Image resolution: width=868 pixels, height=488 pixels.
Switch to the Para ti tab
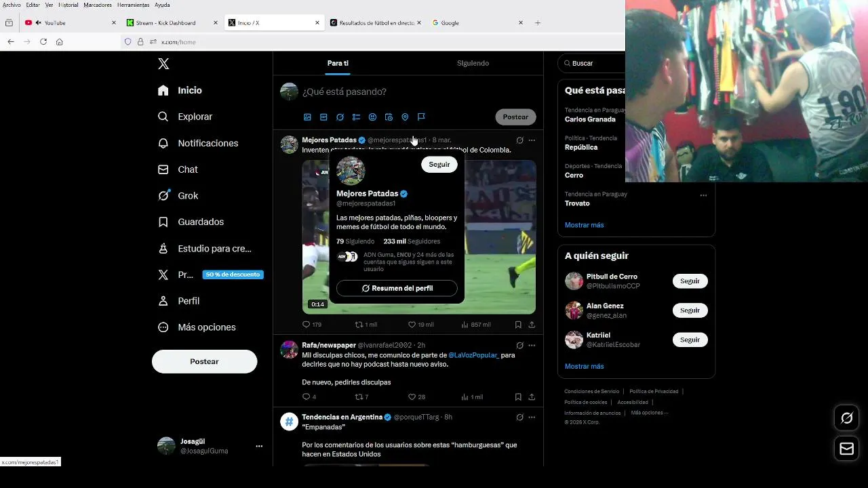click(x=338, y=63)
